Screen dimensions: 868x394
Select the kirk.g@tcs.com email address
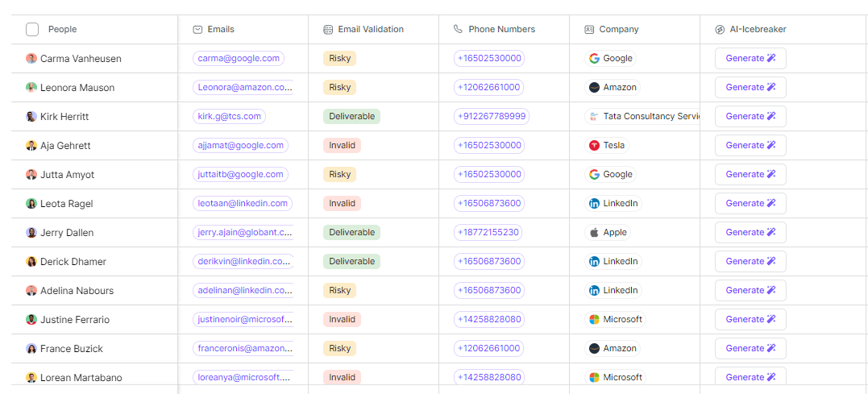[x=230, y=117]
